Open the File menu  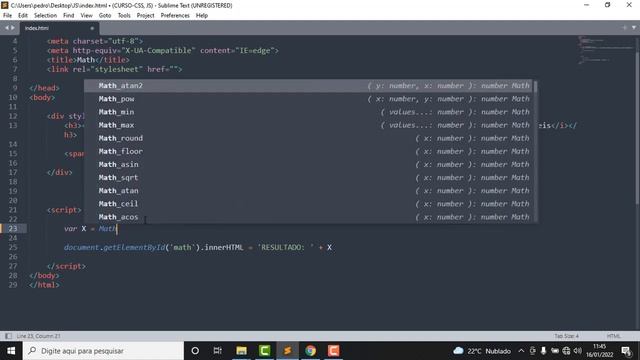pos(7,16)
